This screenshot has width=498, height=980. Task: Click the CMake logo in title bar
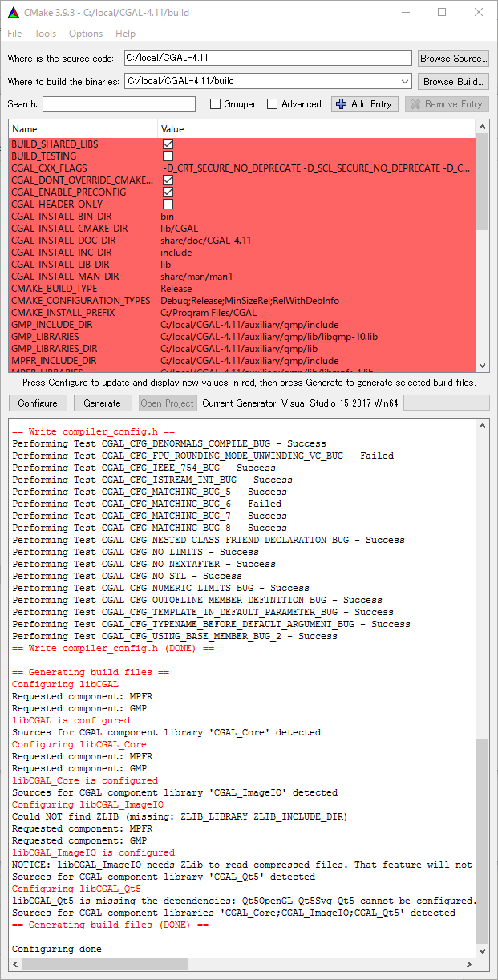pyautogui.click(x=12, y=12)
